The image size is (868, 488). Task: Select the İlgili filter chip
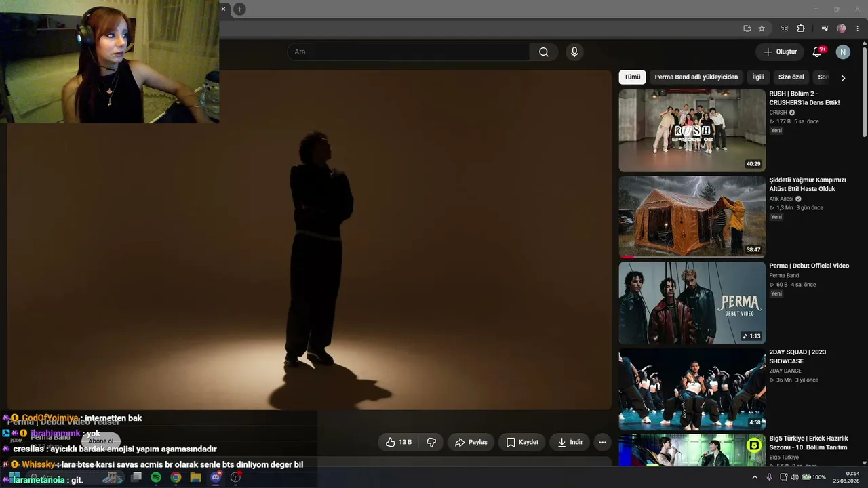758,77
